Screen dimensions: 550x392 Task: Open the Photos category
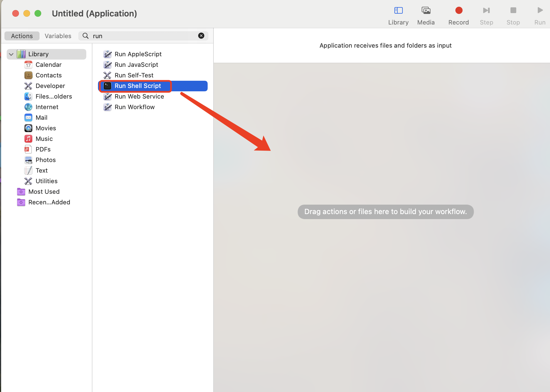(x=45, y=160)
